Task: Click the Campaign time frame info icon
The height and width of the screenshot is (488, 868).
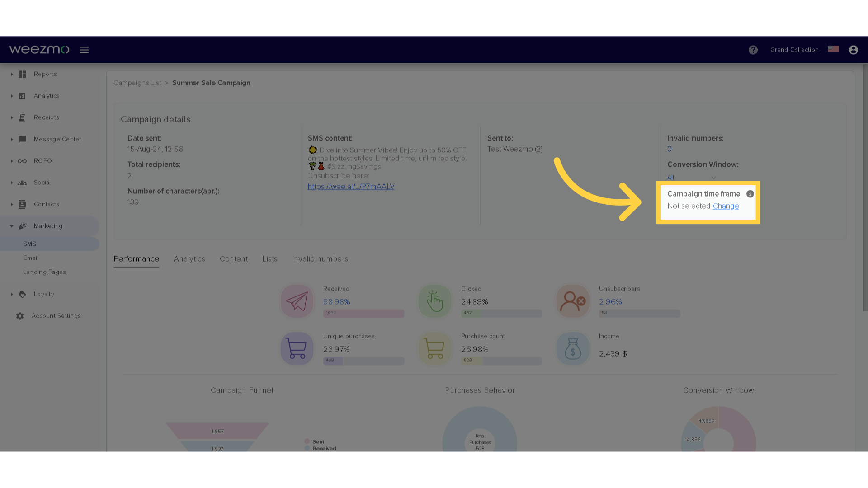Action: (x=750, y=194)
